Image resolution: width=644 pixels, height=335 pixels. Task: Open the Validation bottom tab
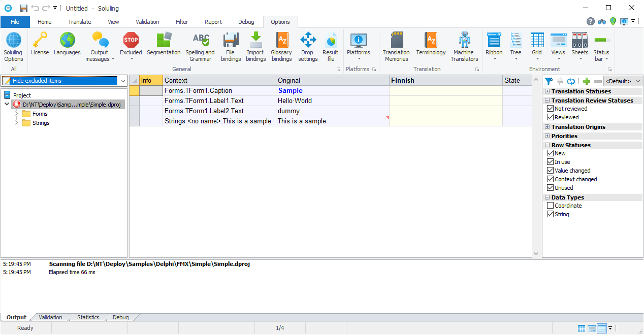pyautogui.click(x=50, y=317)
